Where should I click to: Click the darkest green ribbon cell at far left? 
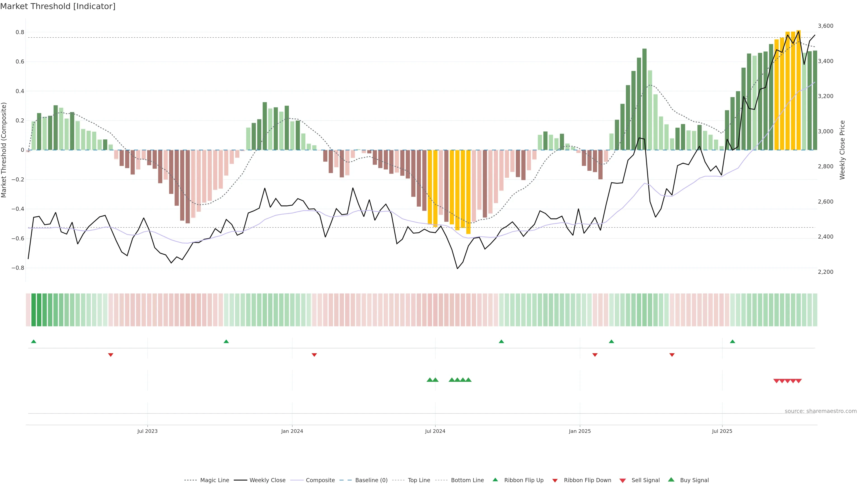click(x=33, y=310)
